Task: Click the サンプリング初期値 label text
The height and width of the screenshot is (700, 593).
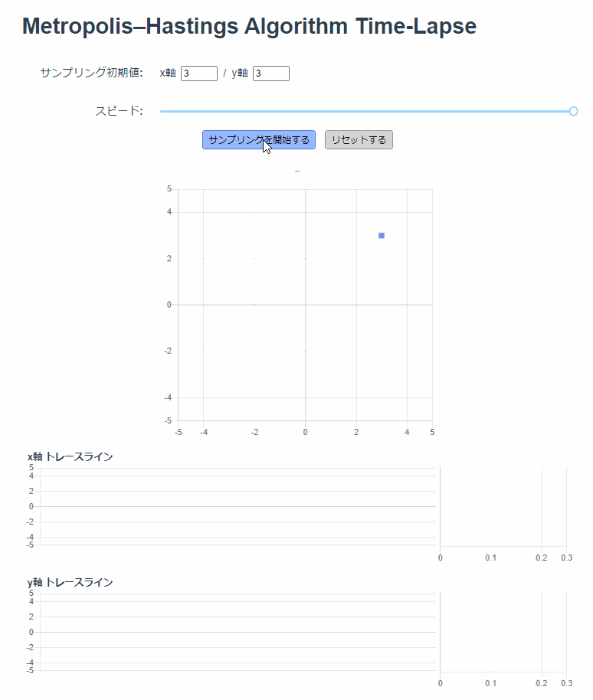Action: point(92,73)
